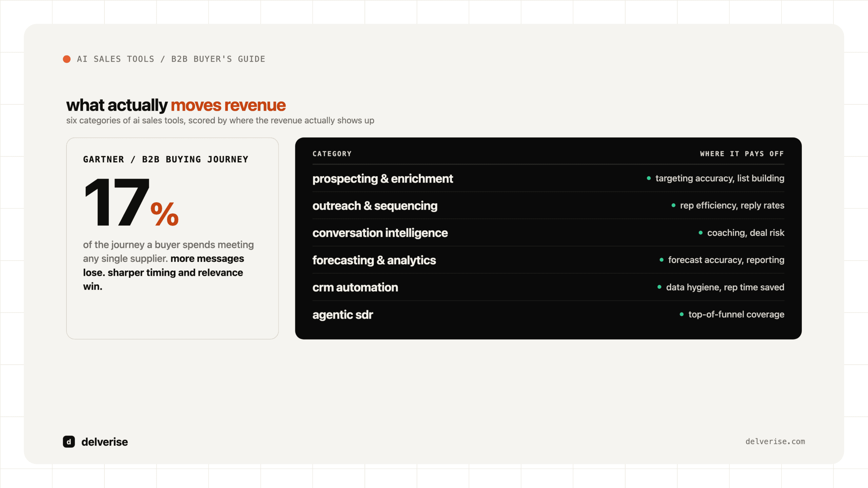Click green dot beside top-of-funnel coverage
868x488 pixels.
(x=682, y=314)
